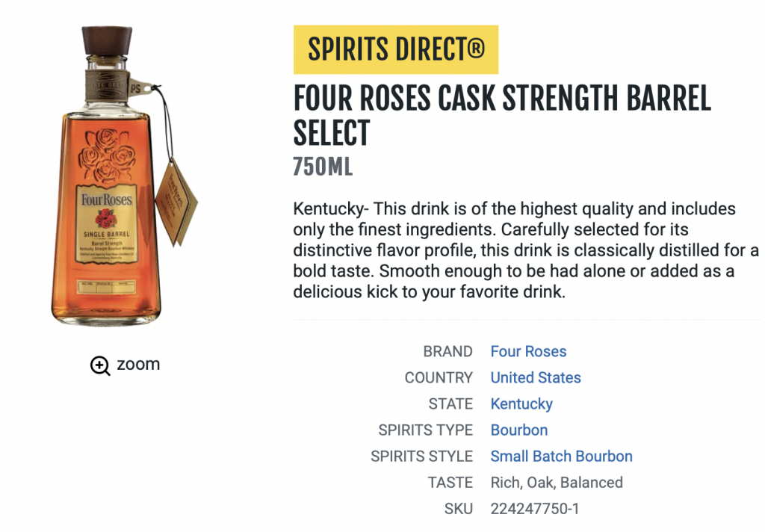Follow the United States country link
Image resolution: width=765 pixels, height=532 pixels.
tap(536, 377)
